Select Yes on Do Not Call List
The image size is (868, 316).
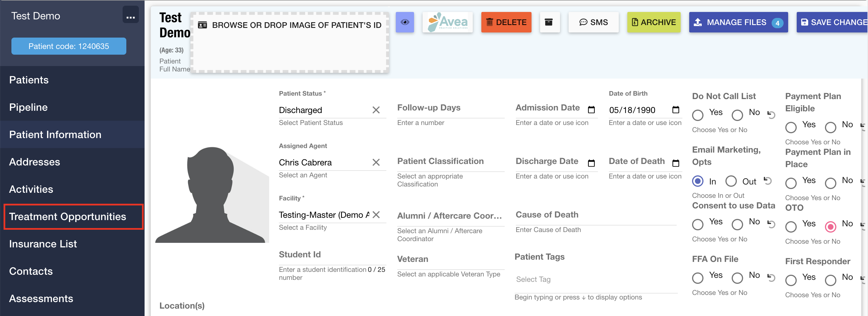(697, 115)
